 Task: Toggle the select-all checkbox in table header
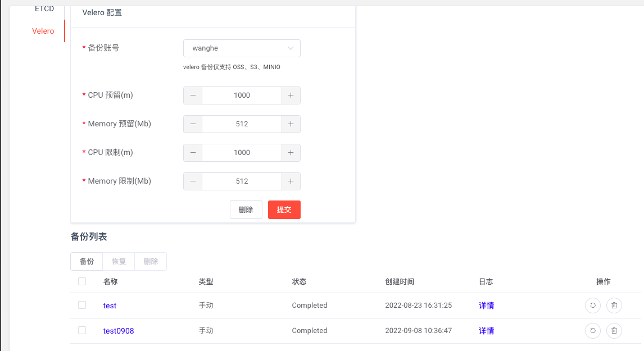[x=82, y=281]
